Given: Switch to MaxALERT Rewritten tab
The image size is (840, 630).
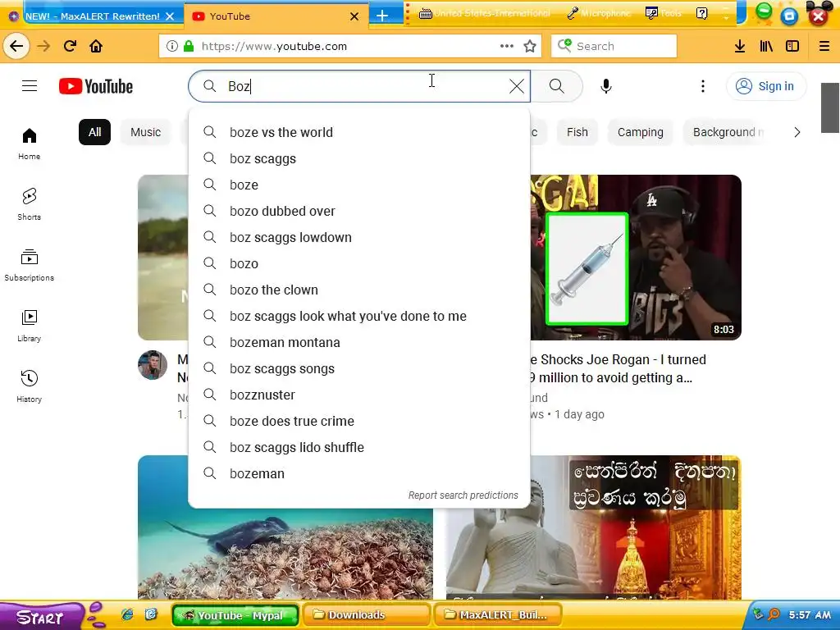Looking at the screenshot, I should click(92, 16).
